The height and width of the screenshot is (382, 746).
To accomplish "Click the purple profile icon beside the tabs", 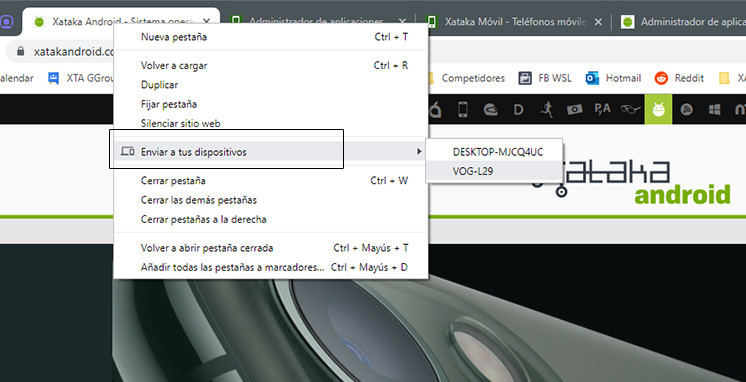I will [x=7, y=22].
